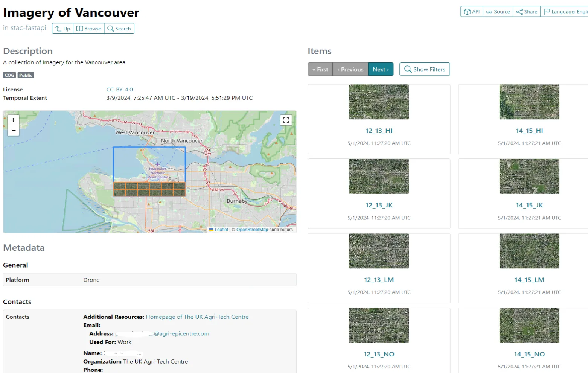The image size is (588, 373).
Task: Click the Browse button
Action: point(89,29)
